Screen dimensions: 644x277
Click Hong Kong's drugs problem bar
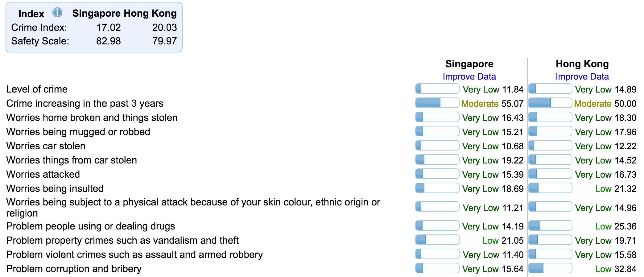pyautogui.click(x=550, y=226)
